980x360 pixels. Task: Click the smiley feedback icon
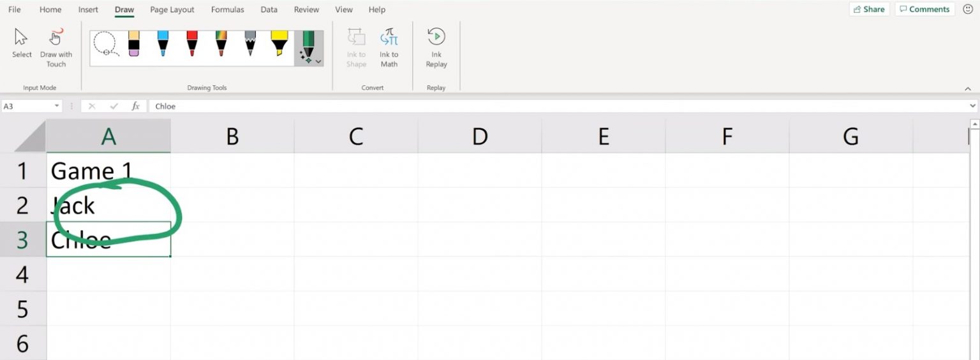pyautogui.click(x=968, y=10)
